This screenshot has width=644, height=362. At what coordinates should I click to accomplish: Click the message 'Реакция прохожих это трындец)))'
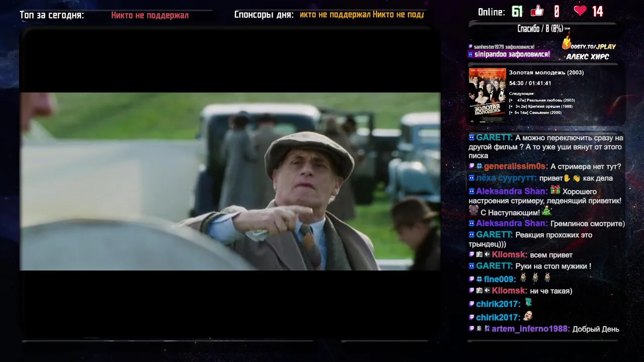(530, 239)
